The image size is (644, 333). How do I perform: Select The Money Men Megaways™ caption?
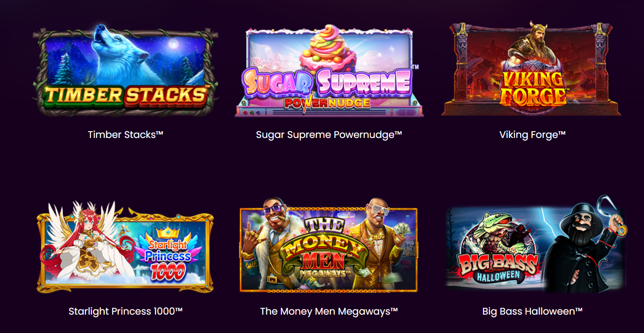coord(329,311)
